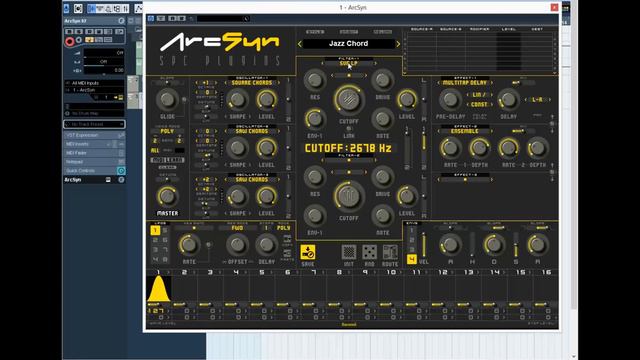Click the FWD LFO mode selector
This screenshot has height=360, width=640.
point(237,228)
